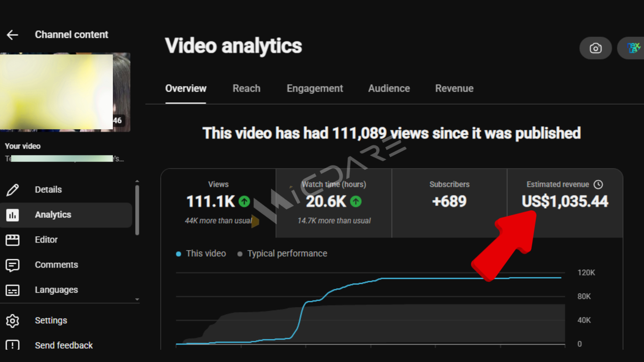Click Send feedback link
The image size is (644, 362).
(64, 345)
